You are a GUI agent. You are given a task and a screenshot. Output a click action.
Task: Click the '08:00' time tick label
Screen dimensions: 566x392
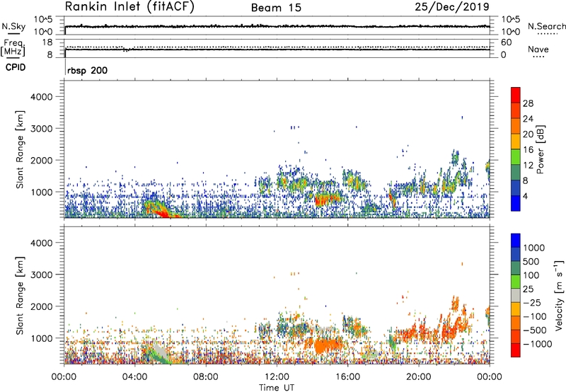click(x=206, y=377)
